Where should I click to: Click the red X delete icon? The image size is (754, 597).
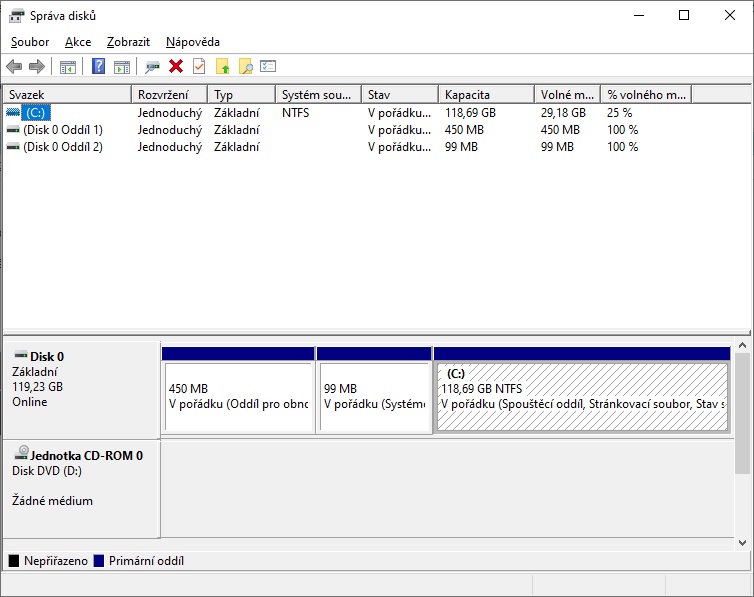point(176,66)
